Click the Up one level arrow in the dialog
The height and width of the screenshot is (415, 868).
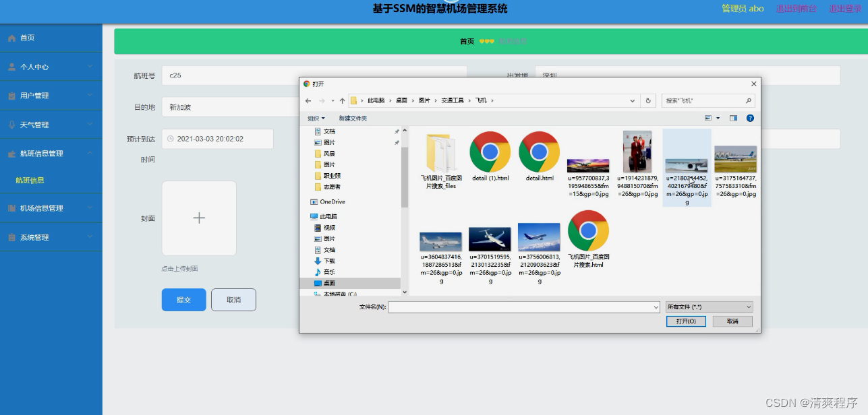click(x=343, y=101)
